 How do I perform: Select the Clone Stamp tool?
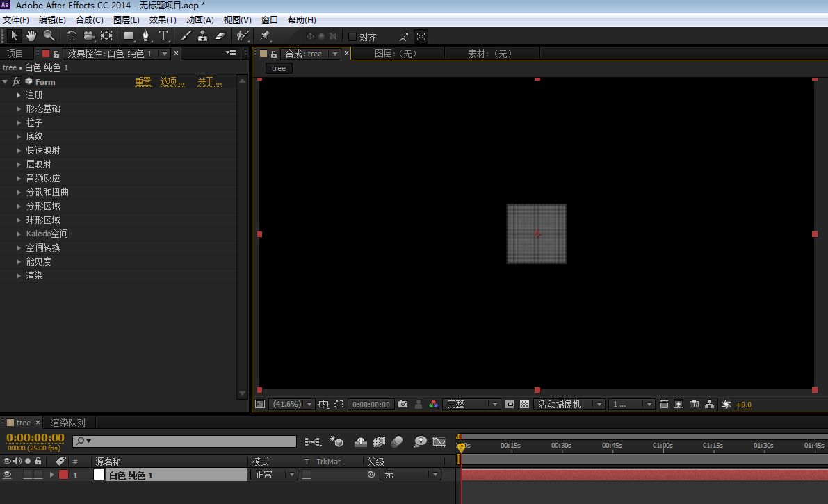point(202,35)
